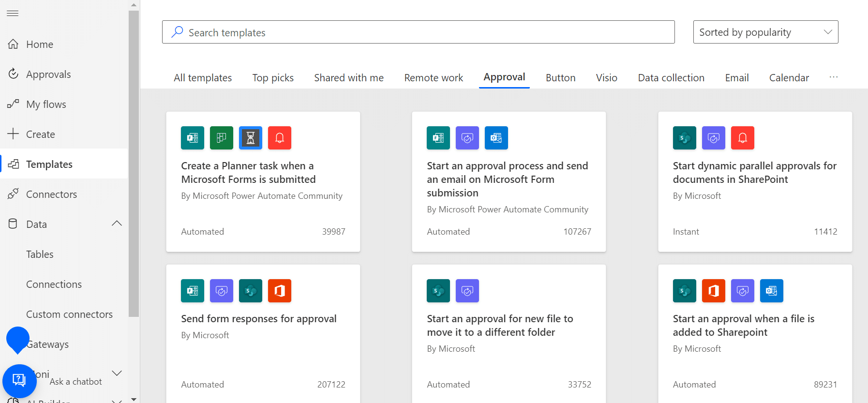Click Approvals icon on email Forms card

pyautogui.click(x=467, y=138)
